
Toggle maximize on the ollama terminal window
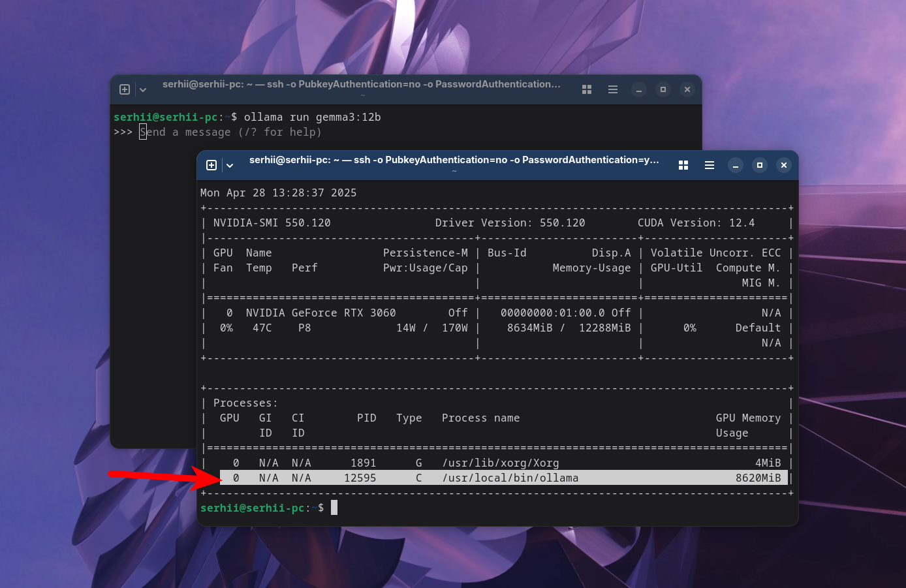coord(663,89)
